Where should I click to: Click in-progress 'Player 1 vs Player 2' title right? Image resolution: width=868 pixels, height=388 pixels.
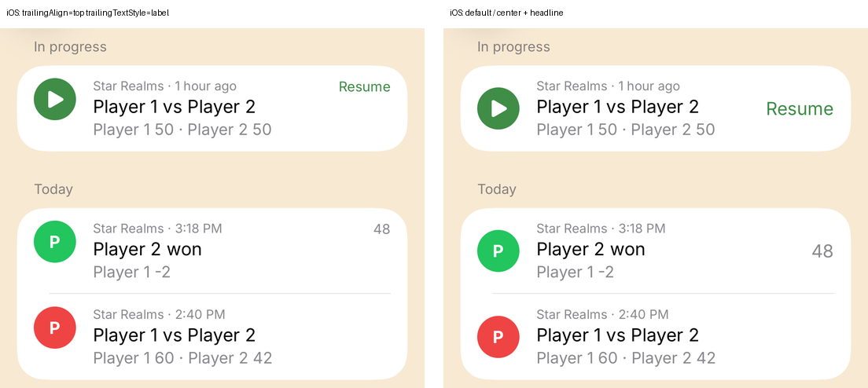(x=617, y=107)
